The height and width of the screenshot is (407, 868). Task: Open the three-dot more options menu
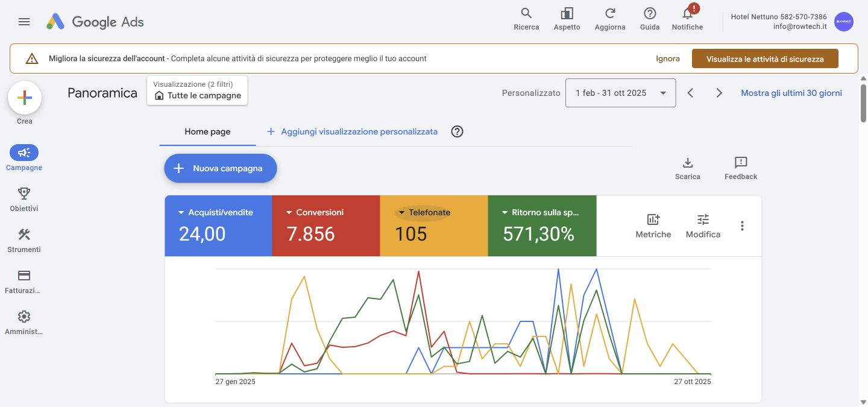pyautogui.click(x=742, y=226)
